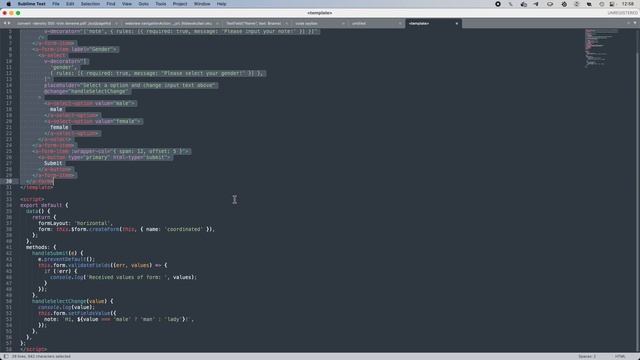
Task: Click the tab-scroll arrows left of the tabs
Action: (x=7, y=23)
